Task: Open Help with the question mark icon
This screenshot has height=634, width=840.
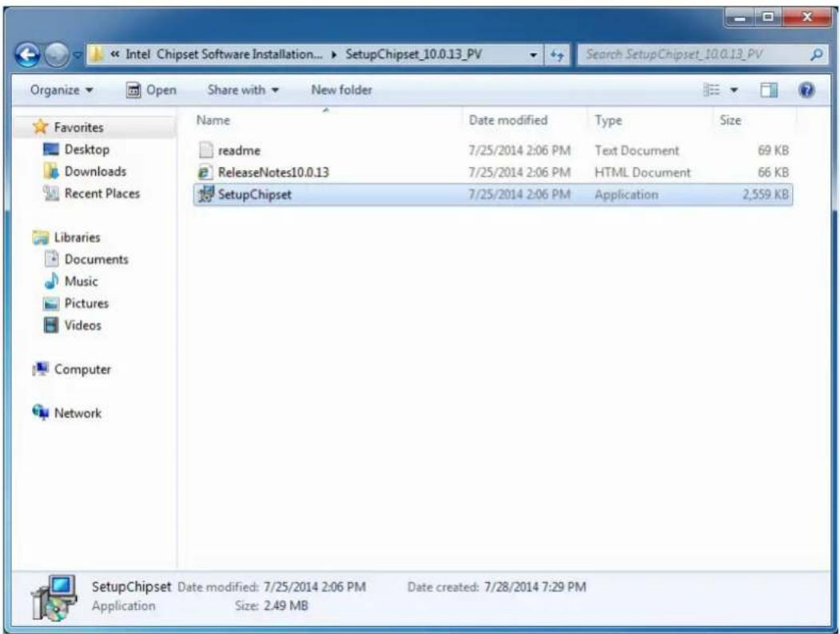Action: coord(806,90)
